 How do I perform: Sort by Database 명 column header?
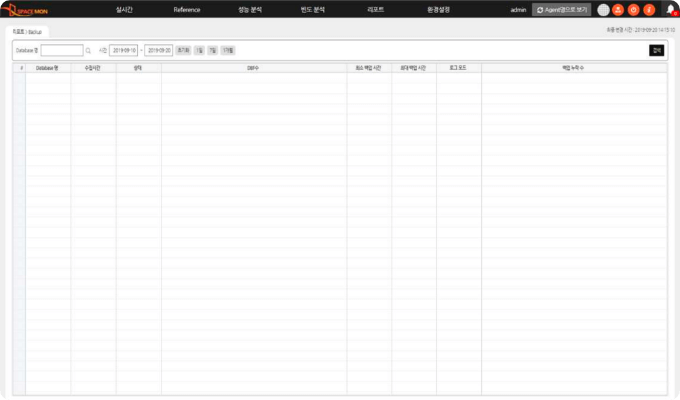click(48, 68)
